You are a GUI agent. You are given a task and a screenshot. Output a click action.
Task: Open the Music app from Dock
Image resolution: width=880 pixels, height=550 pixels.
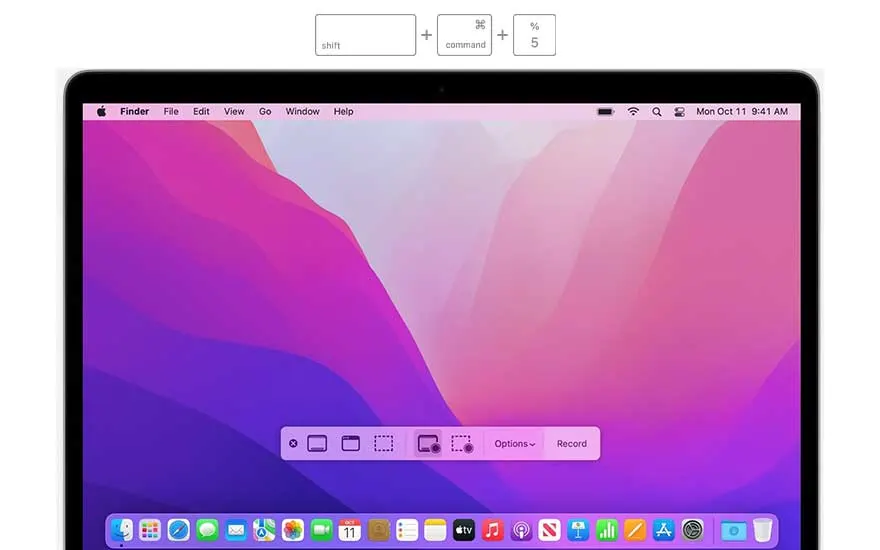click(x=492, y=530)
